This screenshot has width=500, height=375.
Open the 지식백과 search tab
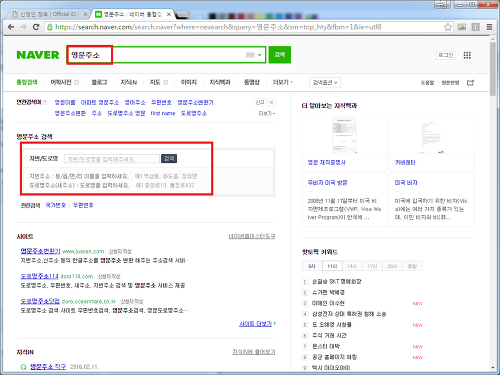pyautogui.click(x=220, y=82)
